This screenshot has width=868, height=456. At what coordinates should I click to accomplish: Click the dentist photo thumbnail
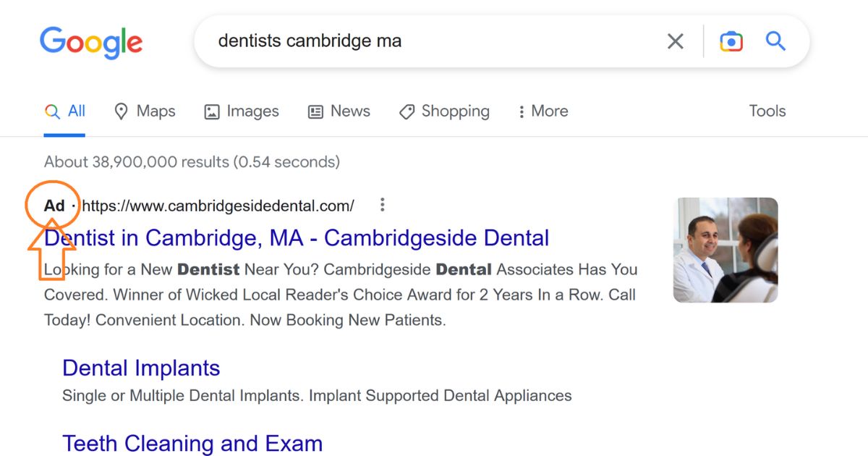click(726, 250)
